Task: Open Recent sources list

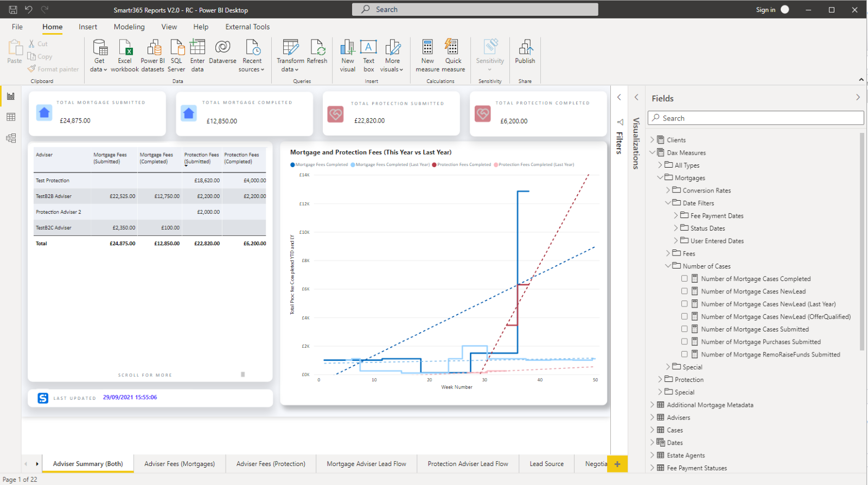Action: click(x=252, y=55)
